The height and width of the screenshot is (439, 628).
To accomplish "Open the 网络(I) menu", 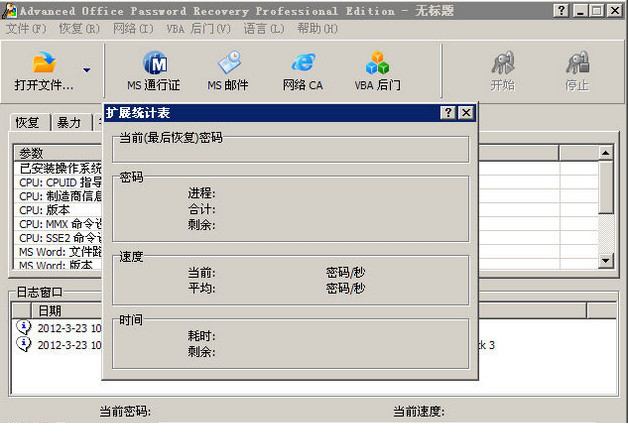I will click(x=133, y=29).
